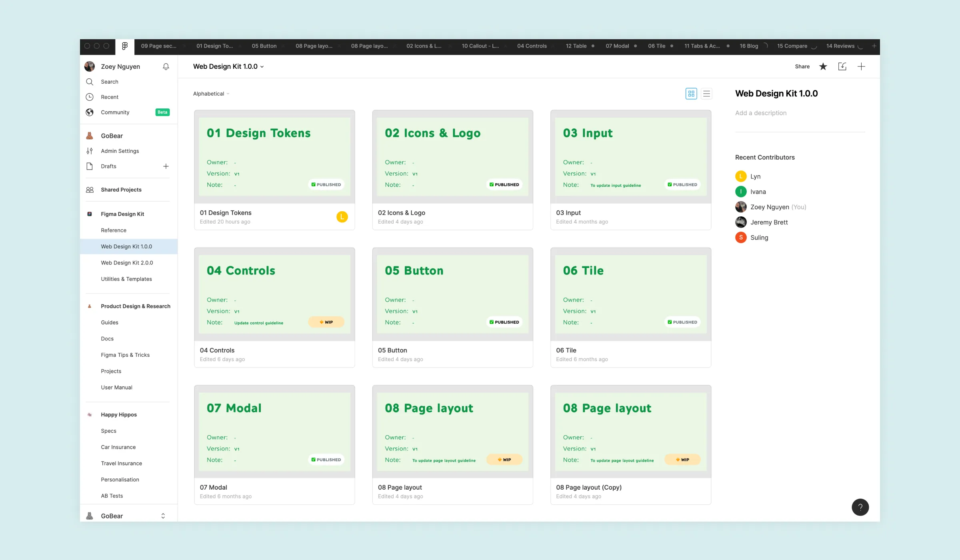Viewport: 960px width, 560px height.
Task: Open the 08 Page layout (Copy) file
Action: tap(631, 445)
